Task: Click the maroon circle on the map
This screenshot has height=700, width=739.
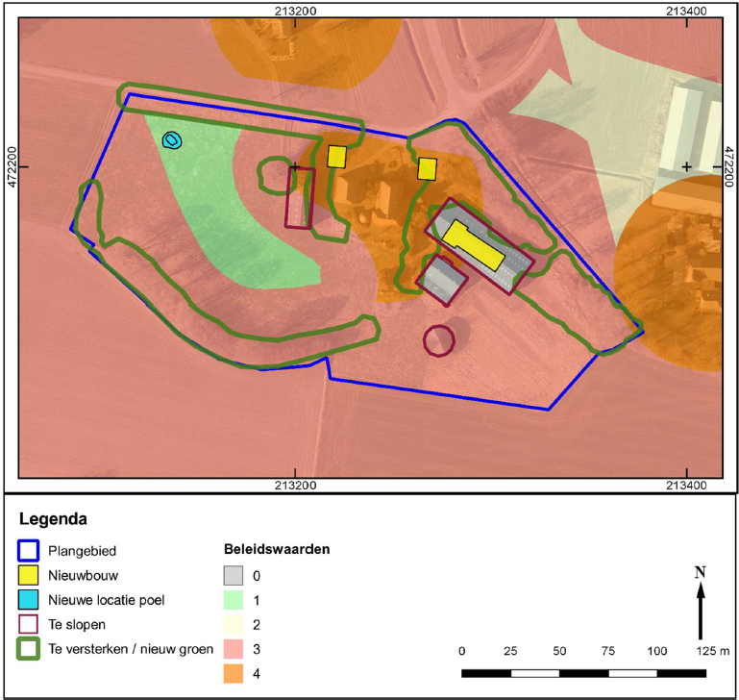Action: 439,340
